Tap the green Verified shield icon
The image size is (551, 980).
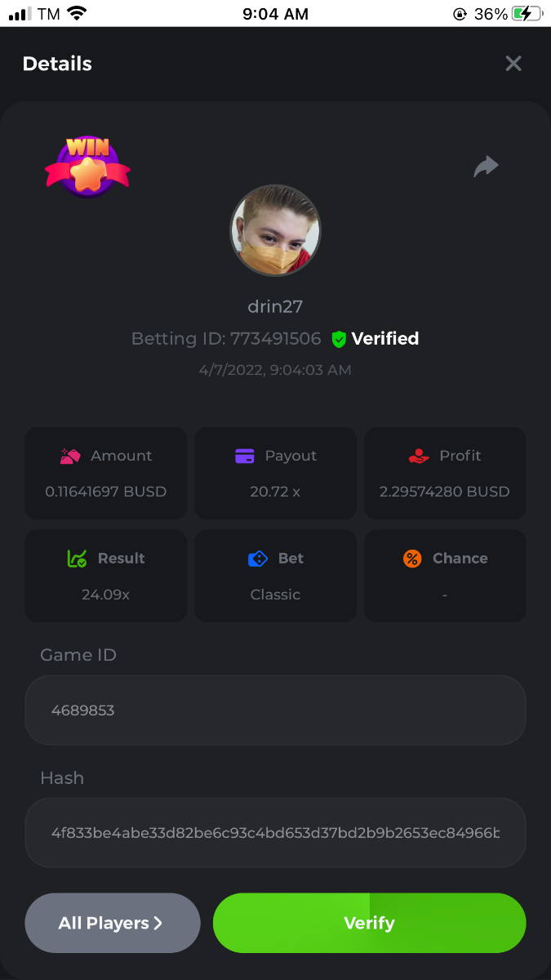(x=340, y=339)
